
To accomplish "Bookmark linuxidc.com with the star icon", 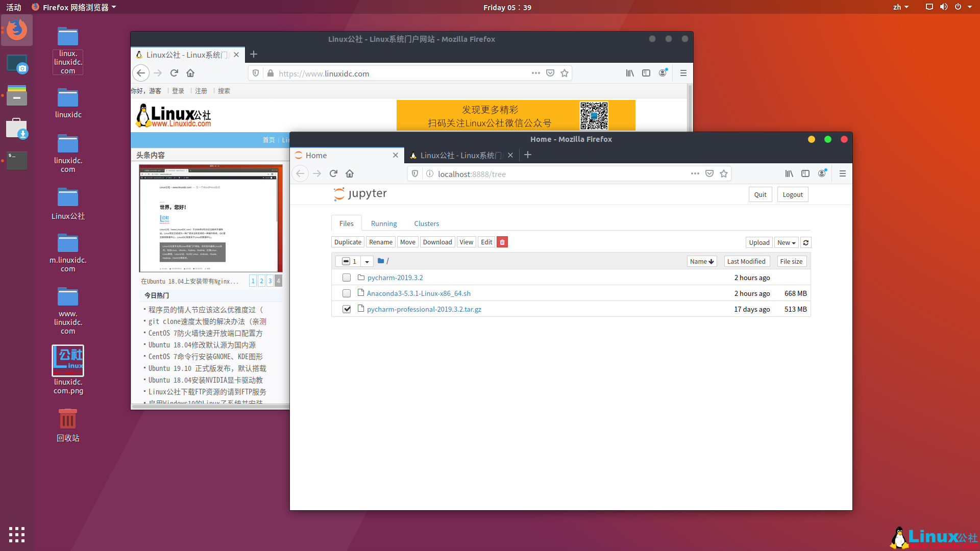I will point(565,73).
